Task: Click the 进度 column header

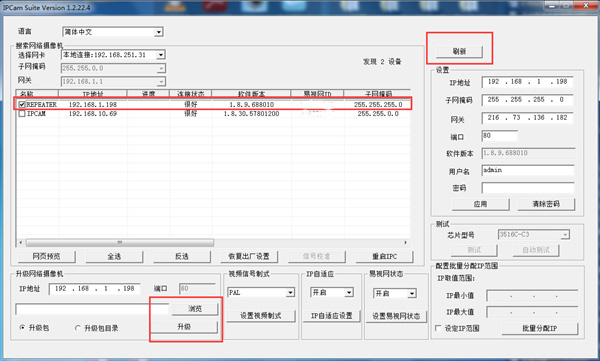Action: point(148,94)
